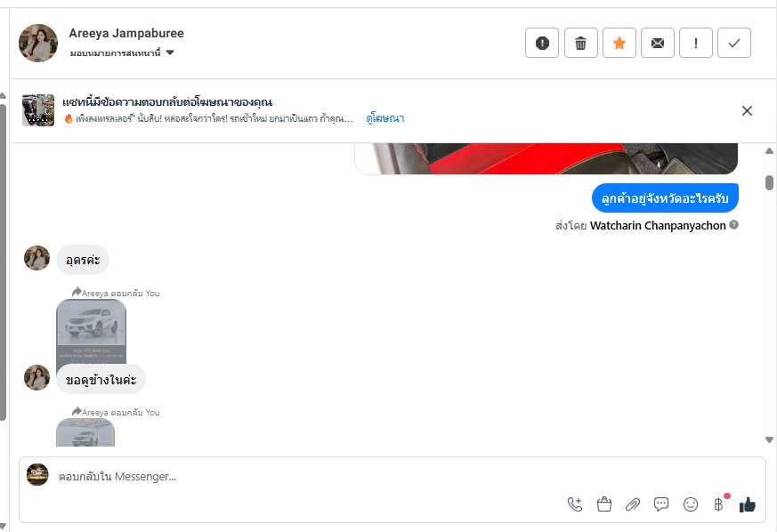The height and width of the screenshot is (532, 777).
Task: Mark conversation done with checkmark button
Action: [x=734, y=43]
